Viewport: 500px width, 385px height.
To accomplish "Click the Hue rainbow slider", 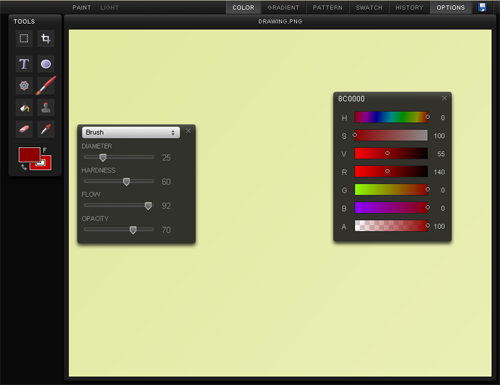I will coord(391,117).
